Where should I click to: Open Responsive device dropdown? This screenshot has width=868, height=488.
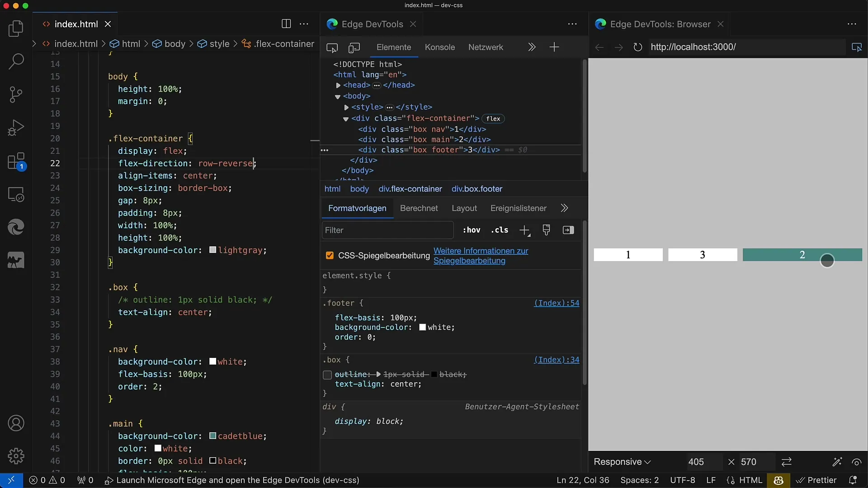coord(622,462)
